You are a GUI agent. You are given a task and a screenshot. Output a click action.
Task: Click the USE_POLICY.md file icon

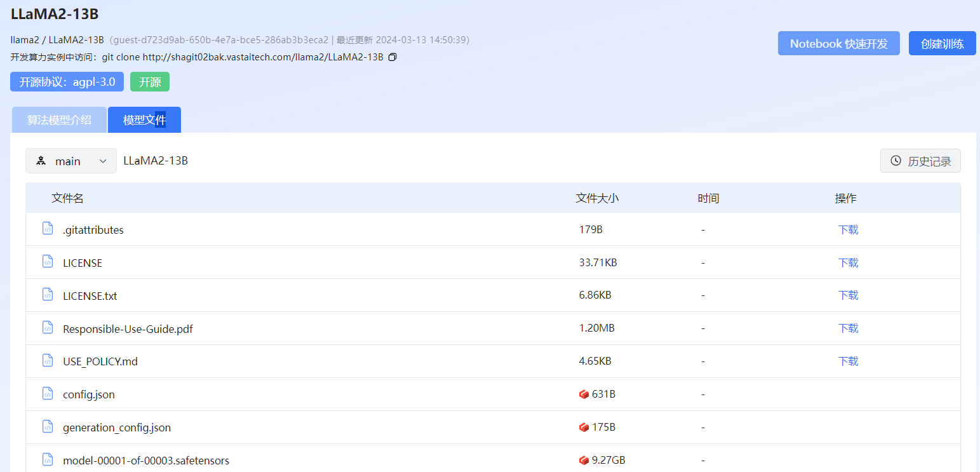[x=48, y=360]
